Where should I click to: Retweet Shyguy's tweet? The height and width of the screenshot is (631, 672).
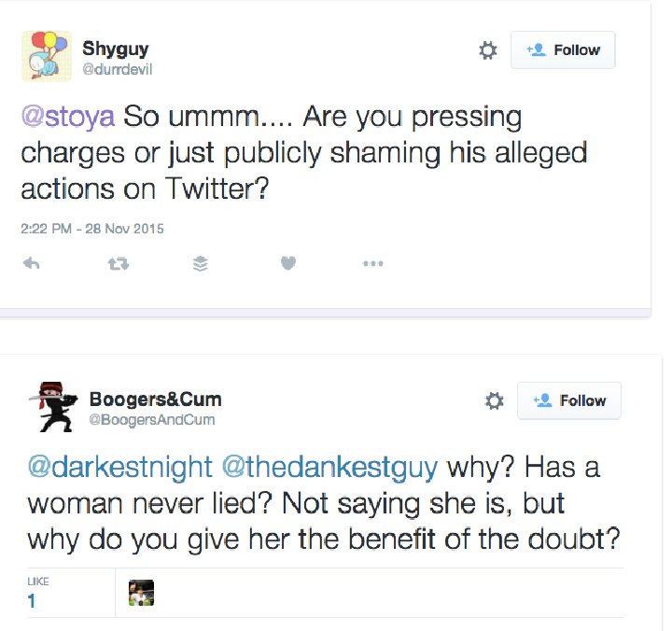[119, 263]
